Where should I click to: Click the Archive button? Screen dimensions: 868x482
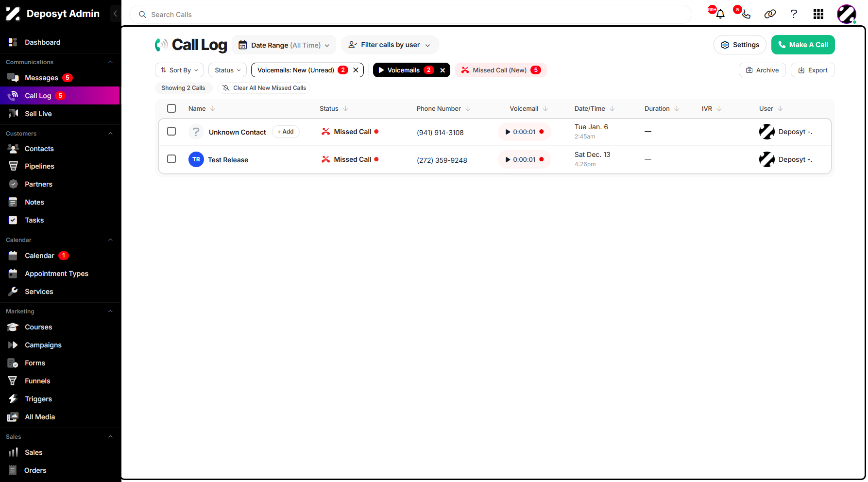point(762,70)
